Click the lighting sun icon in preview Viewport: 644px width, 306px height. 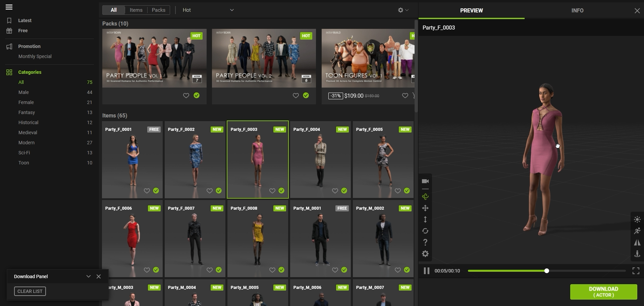click(x=637, y=219)
